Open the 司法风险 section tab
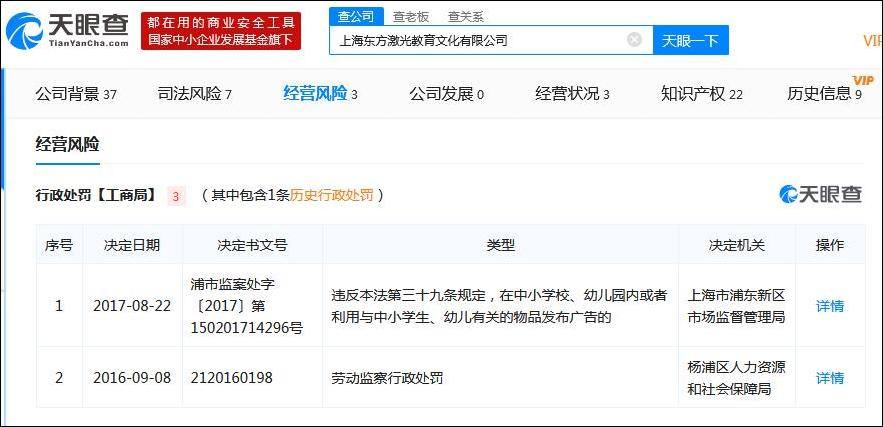883x427 pixels. (x=194, y=94)
